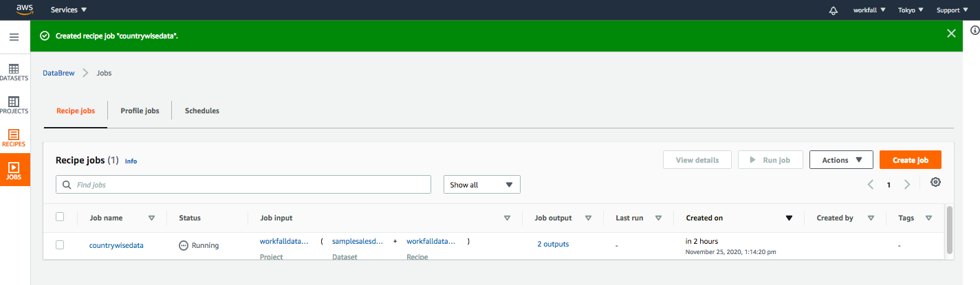Screen dimensions: 980x285
Task: Select all jobs header checkbox
Action: 60,217
